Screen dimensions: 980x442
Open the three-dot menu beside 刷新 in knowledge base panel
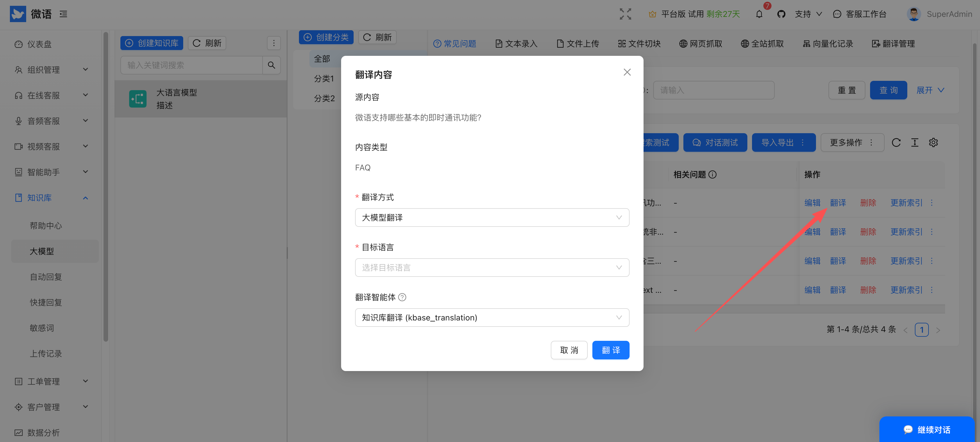[274, 43]
